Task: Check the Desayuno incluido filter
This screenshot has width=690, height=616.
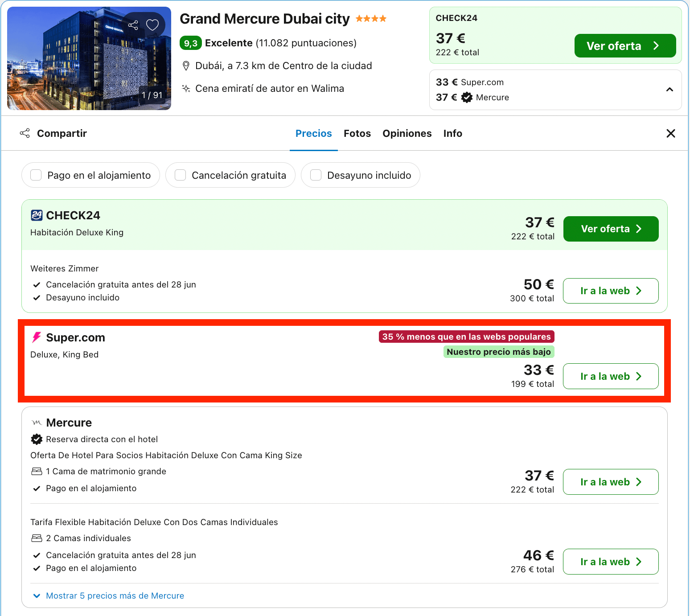Action: 361,175
